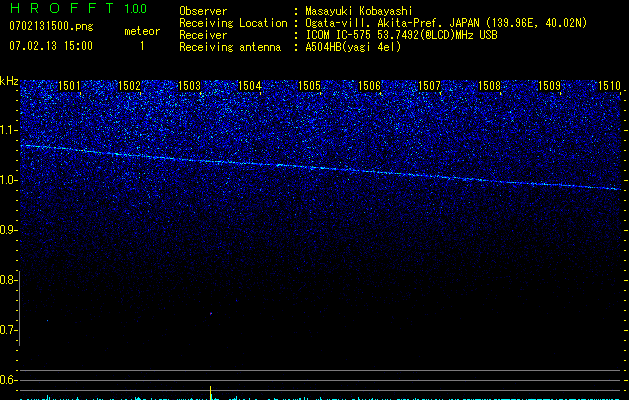Click the meteor count label
The width and height of the screenshot is (629, 400).
click(x=142, y=31)
